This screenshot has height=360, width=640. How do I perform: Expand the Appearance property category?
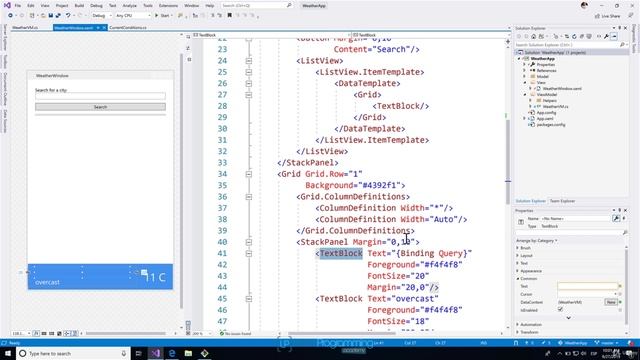point(518,271)
